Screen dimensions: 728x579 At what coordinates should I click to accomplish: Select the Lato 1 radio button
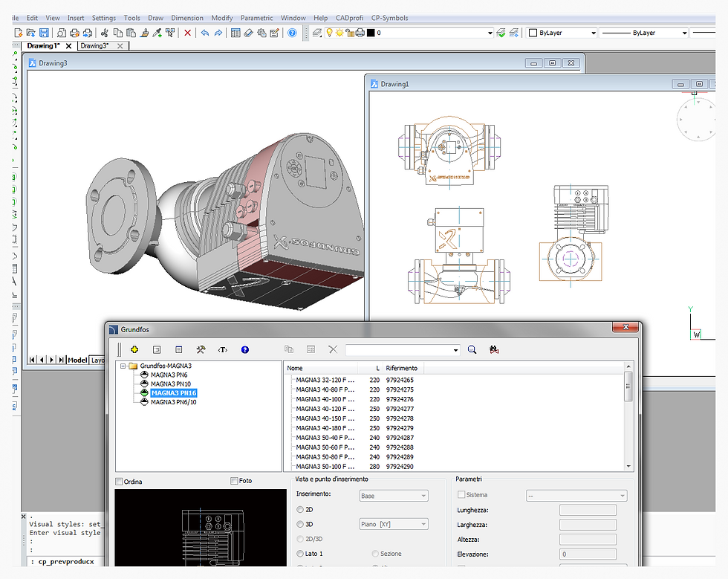[300, 554]
